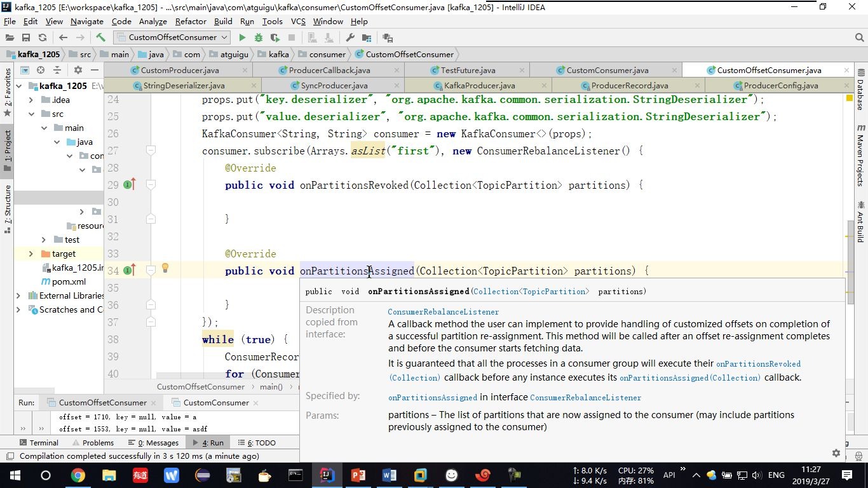Collapse the src folder node
This screenshot has height=488, width=868.
(x=31, y=114)
